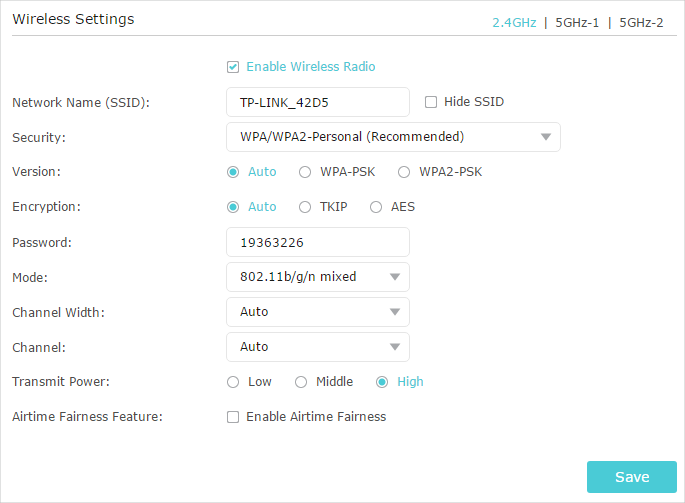
Task: Uncheck Enable Wireless Radio checkbox
Action: point(233,67)
